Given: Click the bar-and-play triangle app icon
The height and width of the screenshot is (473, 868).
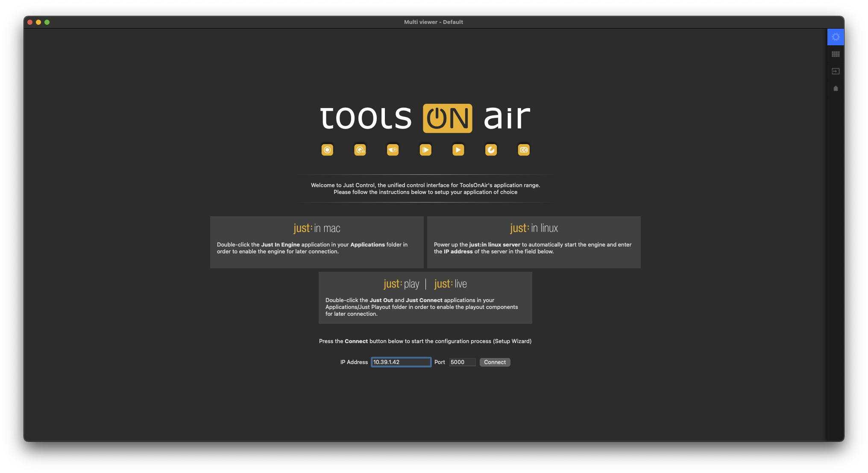Looking at the screenshot, I should (425, 150).
